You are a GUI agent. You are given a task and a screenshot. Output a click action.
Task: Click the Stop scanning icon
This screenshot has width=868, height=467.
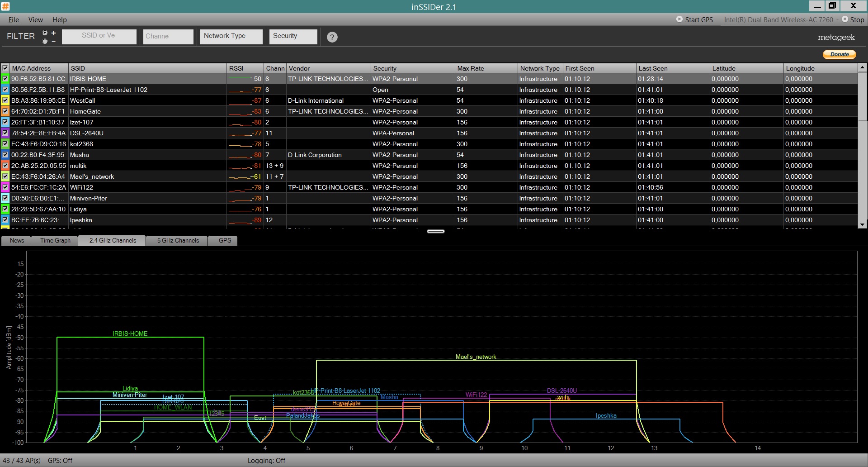[844, 19]
